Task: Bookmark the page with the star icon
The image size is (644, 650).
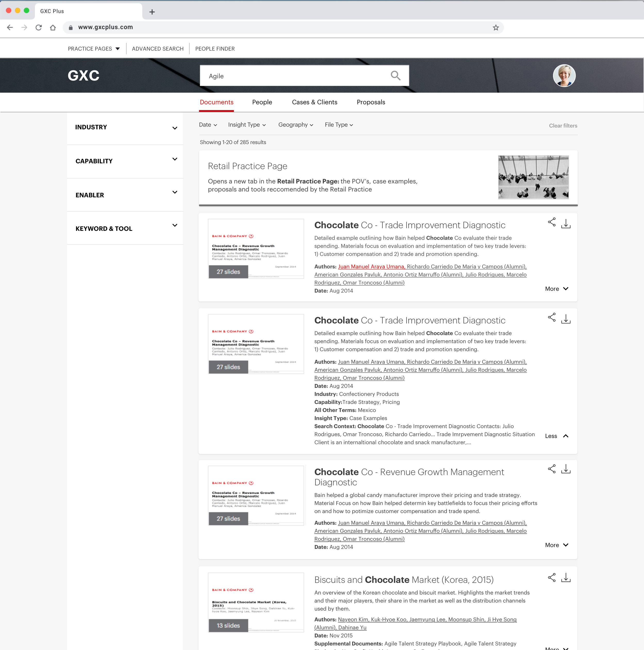Action: pyautogui.click(x=496, y=28)
